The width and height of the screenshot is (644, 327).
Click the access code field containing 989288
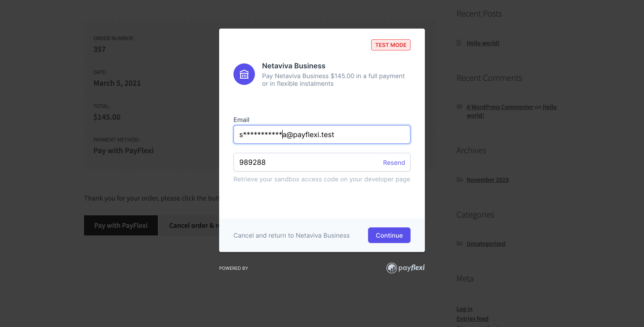pyautogui.click(x=322, y=162)
